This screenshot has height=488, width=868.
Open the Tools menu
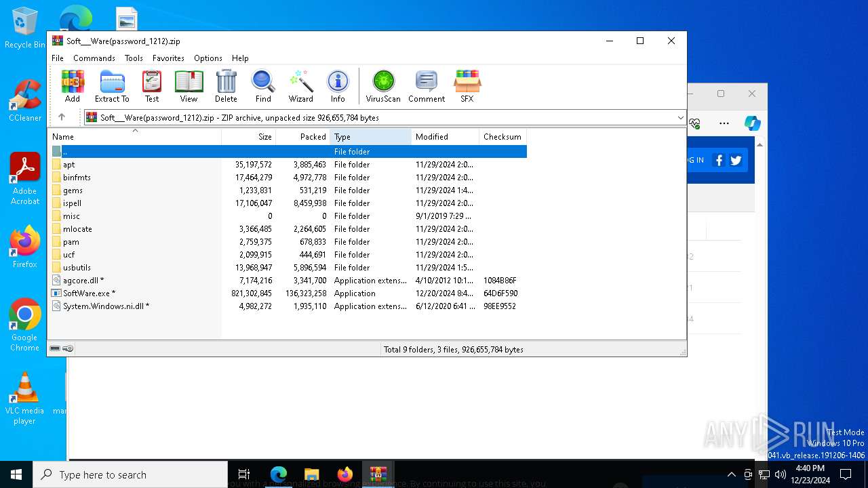pos(134,58)
